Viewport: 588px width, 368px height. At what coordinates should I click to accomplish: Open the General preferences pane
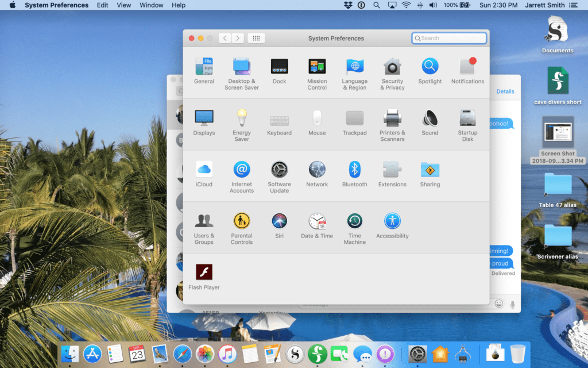(204, 71)
